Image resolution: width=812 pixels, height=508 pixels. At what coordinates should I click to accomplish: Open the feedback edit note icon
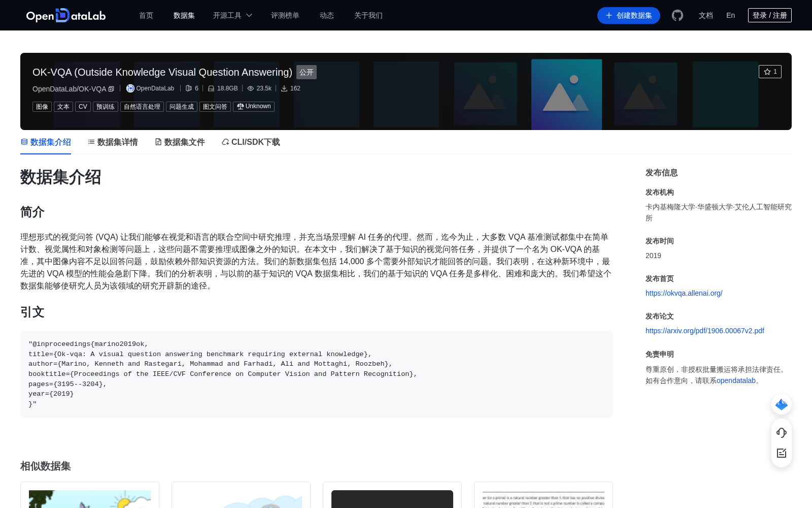point(782,453)
